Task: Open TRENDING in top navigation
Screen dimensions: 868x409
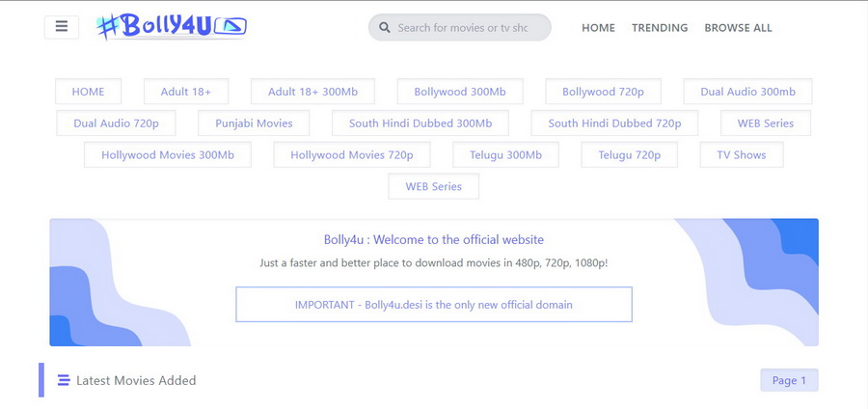Action: pos(660,28)
